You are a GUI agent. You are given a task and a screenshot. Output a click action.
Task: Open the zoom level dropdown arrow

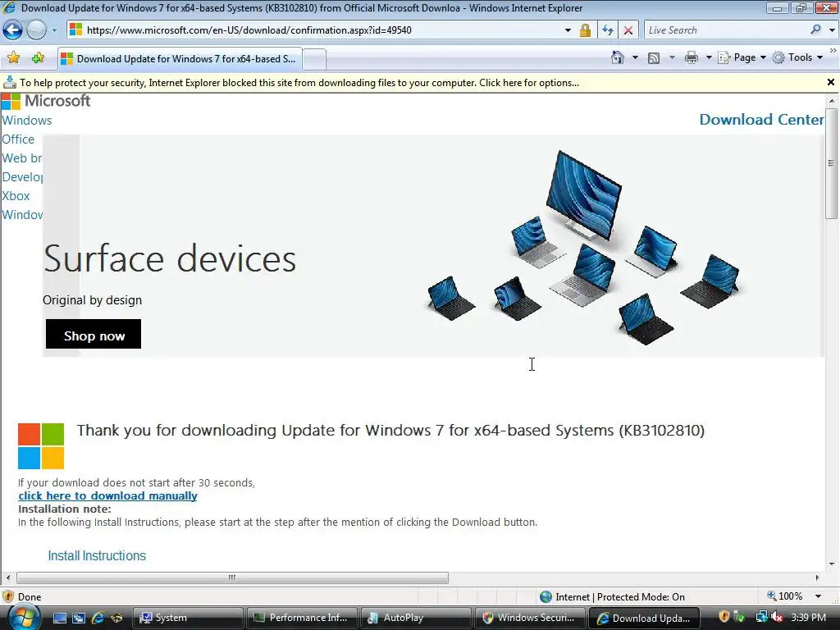(x=819, y=596)
